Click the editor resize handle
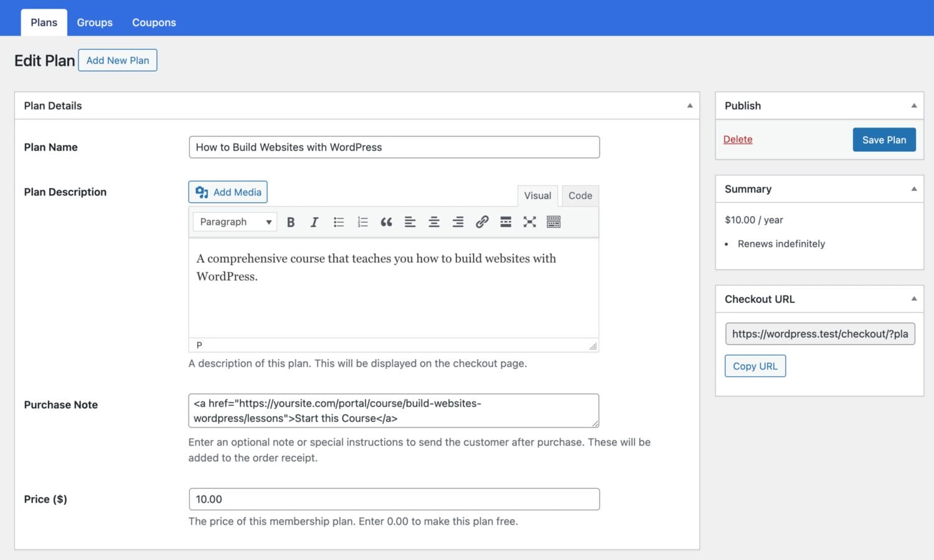Screen dimensions: 934x560 pos(593,346)
